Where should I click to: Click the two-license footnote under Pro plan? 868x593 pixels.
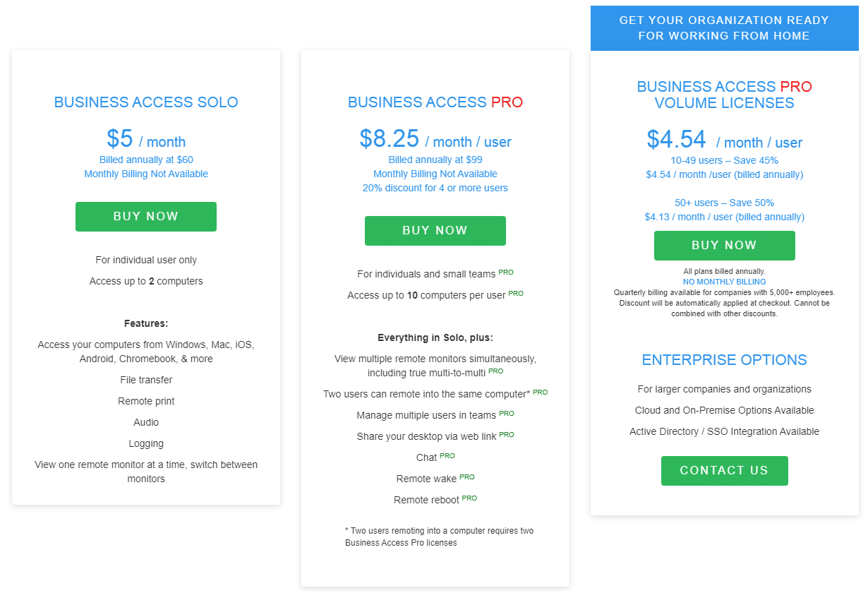[439, 537]
